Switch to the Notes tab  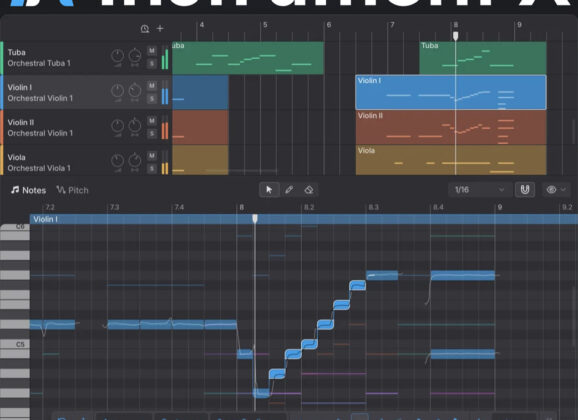click(x=28, y=190)
